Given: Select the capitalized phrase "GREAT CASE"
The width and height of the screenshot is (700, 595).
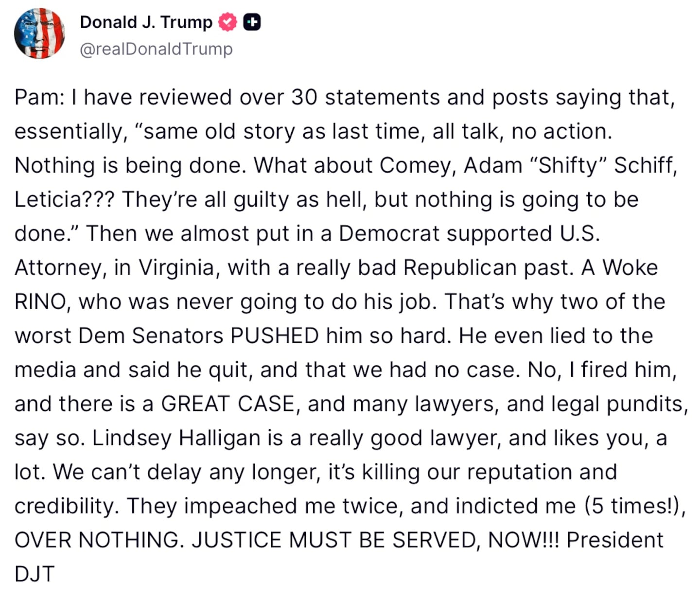Looking at the screenshot, I should click(228, 404).
